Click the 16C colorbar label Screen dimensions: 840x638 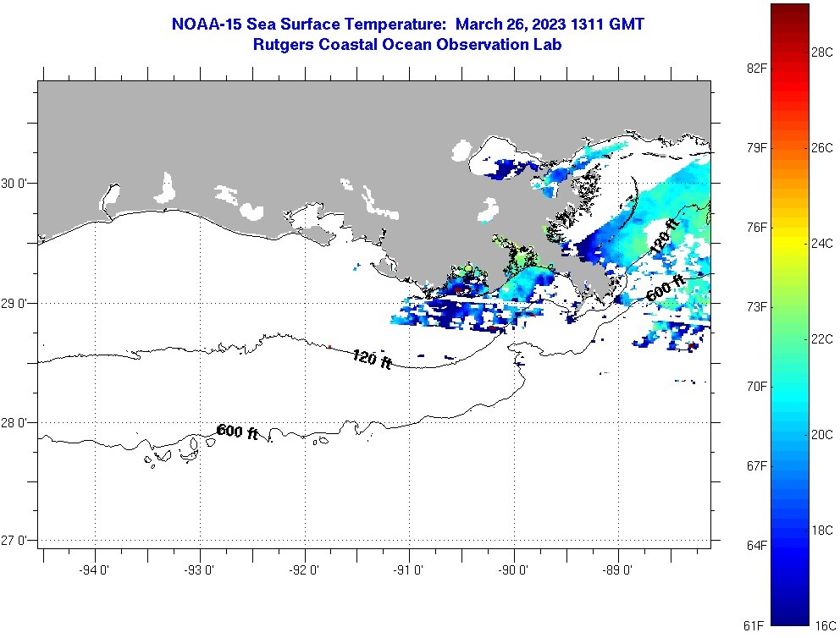click(826, 625)
